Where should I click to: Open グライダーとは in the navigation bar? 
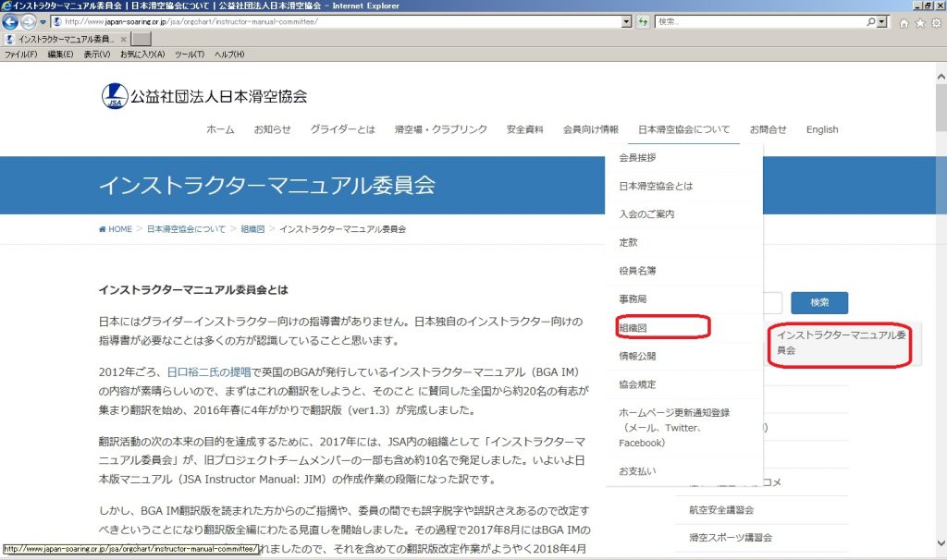[x=342, y=129]
